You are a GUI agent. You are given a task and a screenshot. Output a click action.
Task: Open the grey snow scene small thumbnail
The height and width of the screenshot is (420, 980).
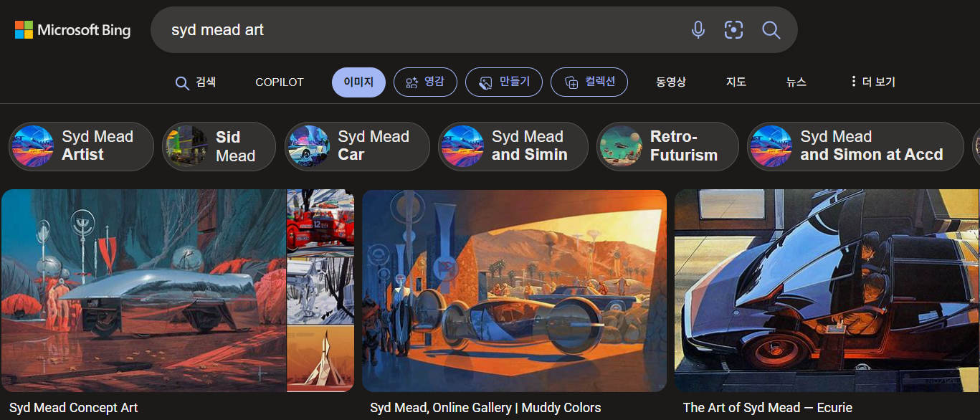(320, 291)
